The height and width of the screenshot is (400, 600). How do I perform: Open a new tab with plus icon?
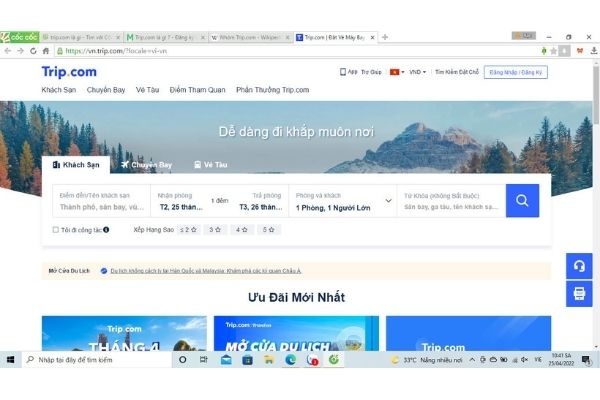click(x=385, y=37)
